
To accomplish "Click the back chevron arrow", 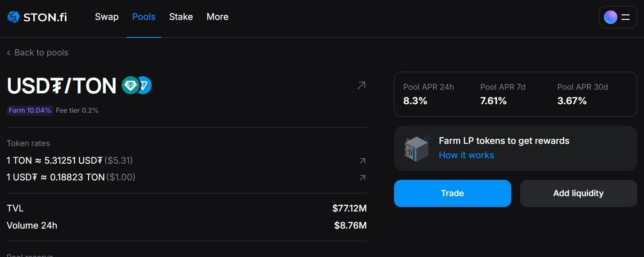I will [x=9, y=53].
